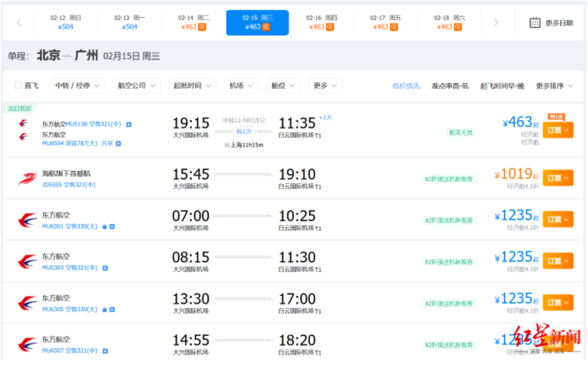This screenshot has width=588, height=366.
Task: Open the 机场 airport filter dropdown
Action: [x=240, y=86]
